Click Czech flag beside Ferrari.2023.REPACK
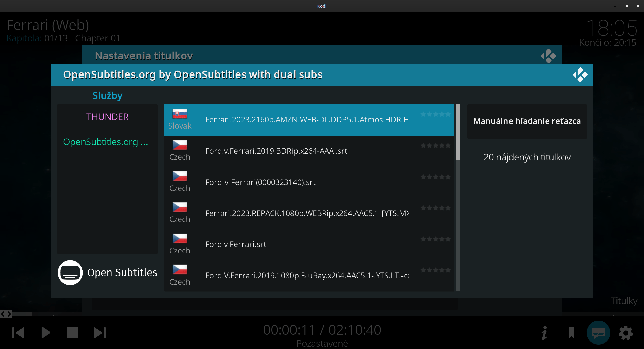 point(180,207)
